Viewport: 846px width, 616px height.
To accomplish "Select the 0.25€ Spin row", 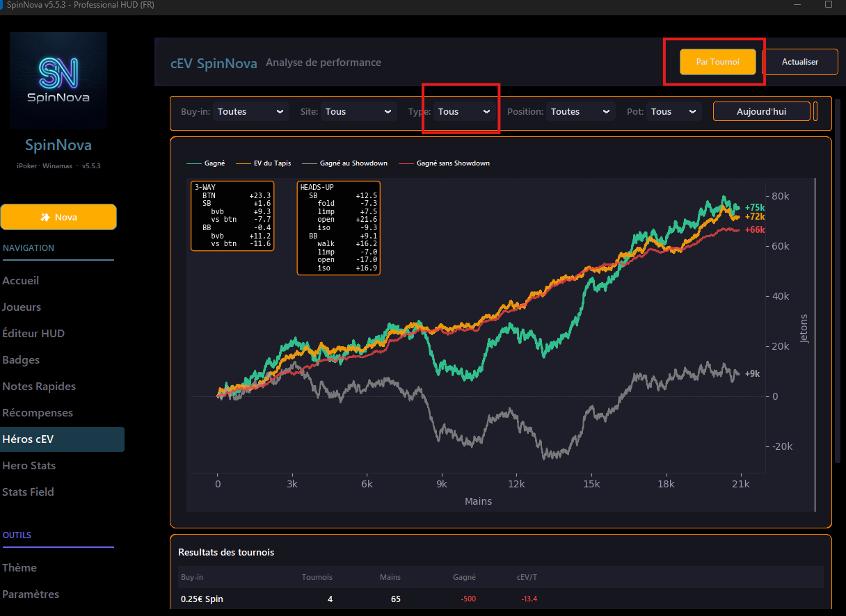I will [501, 599].
